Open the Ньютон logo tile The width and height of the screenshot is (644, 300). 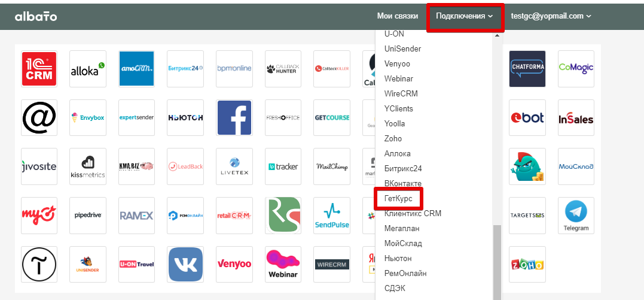pos(185,118)
